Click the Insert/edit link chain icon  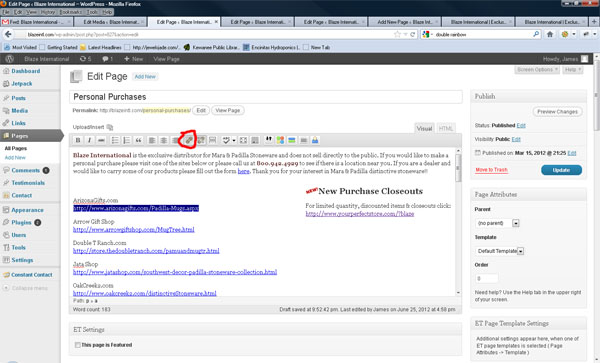click(x=189, y=140)
